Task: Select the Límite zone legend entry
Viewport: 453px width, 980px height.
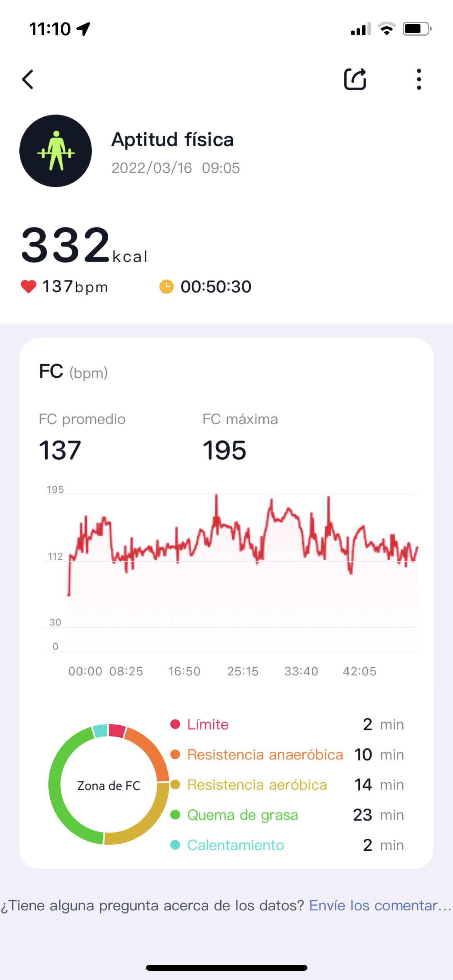Action: click(x=208, y=725)
